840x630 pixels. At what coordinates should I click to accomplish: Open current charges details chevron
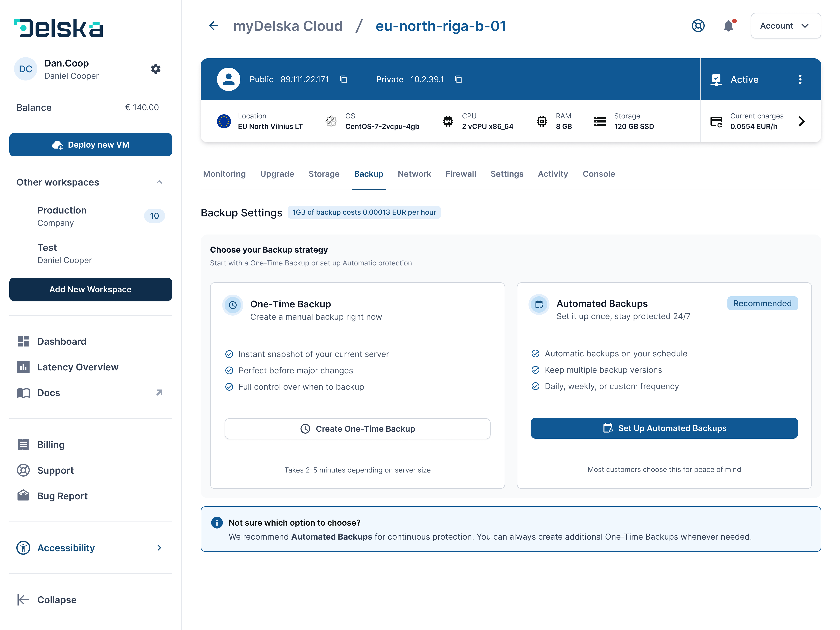(801, 121)
